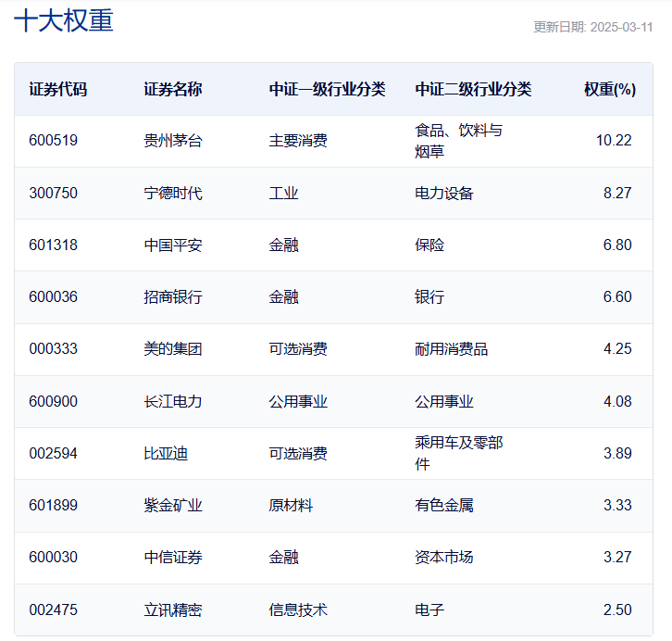Select stock code 000333
This screenshot has height=641, width=672.
click(53, 348)
